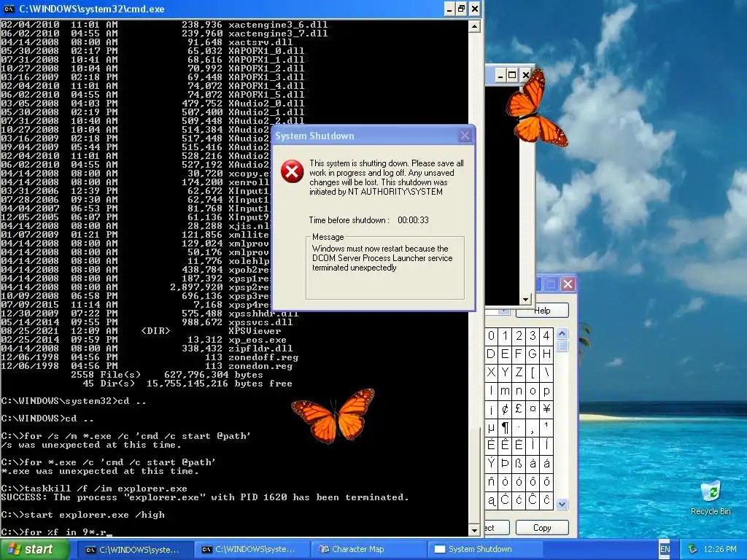Select the digit 3 in Character Map
Screen dimensions: 747x560
click(533, 335)
